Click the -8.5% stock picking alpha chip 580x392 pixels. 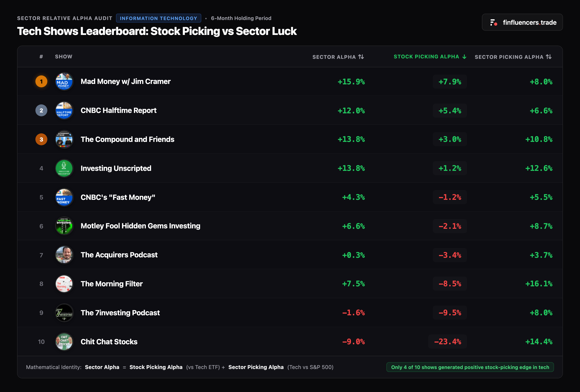[x=450, y=284]
